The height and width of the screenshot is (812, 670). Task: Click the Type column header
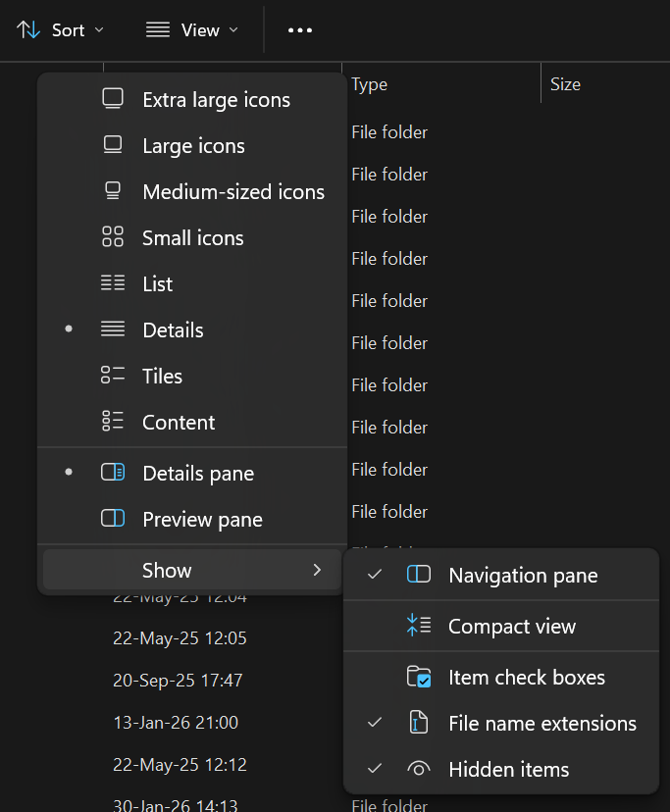click(x=370, y=84)
